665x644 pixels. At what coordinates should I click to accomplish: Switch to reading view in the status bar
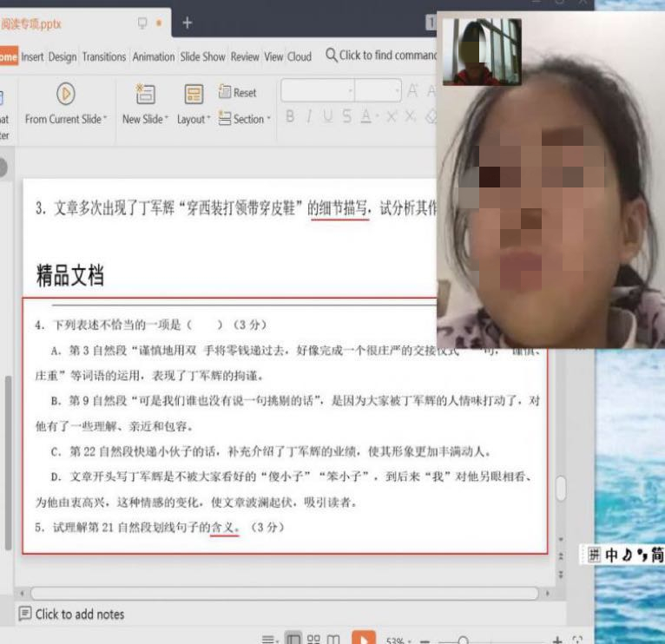click(333, 641)
